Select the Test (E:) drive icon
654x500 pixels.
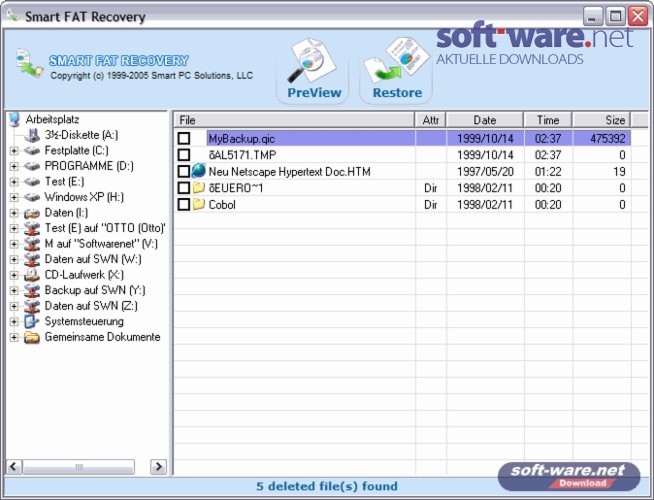coord(32,182)
